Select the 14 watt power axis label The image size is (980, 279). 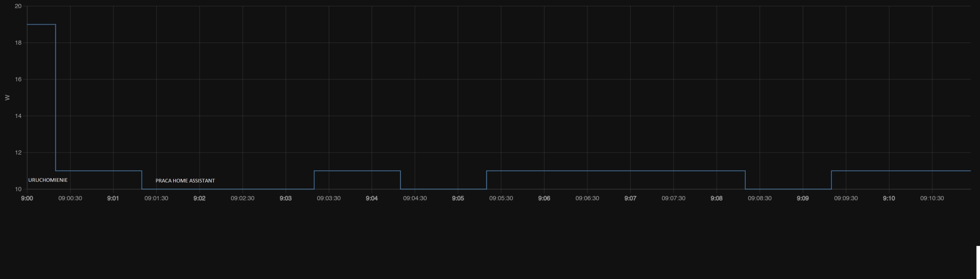point(18,116)
